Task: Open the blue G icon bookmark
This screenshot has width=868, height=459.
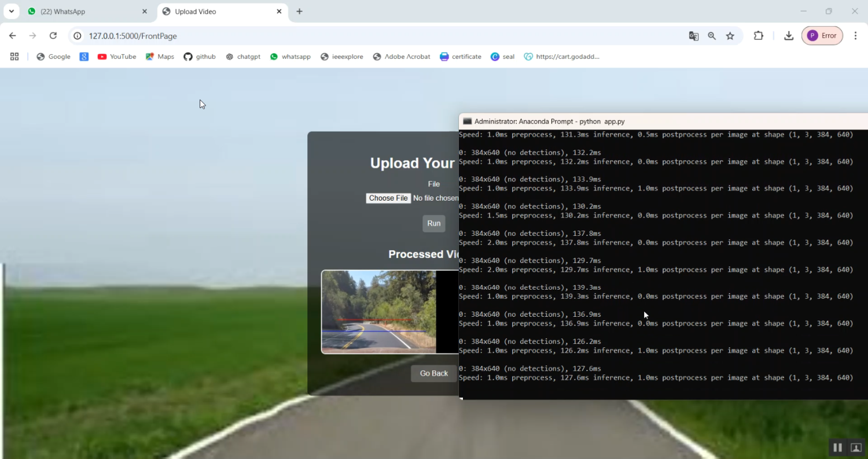Action: (x=84, y=57)
